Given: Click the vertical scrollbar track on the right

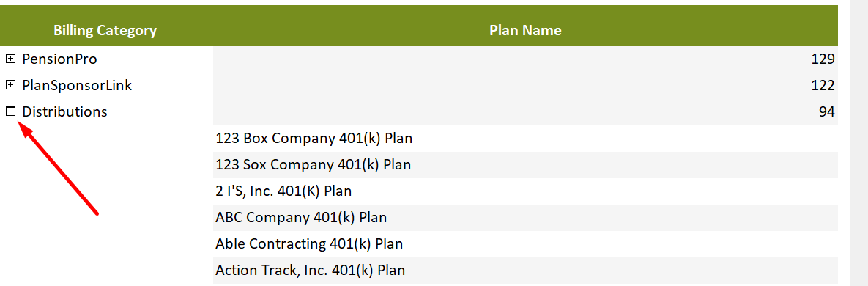Looking at the screenshot, I should coord(858,143).
